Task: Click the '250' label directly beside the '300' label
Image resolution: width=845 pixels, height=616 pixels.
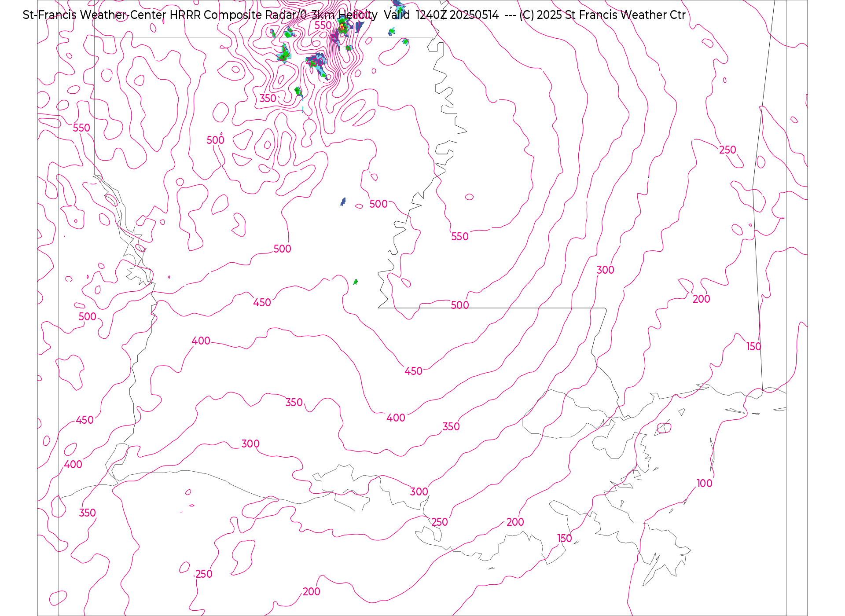Action: coord(439,522)
